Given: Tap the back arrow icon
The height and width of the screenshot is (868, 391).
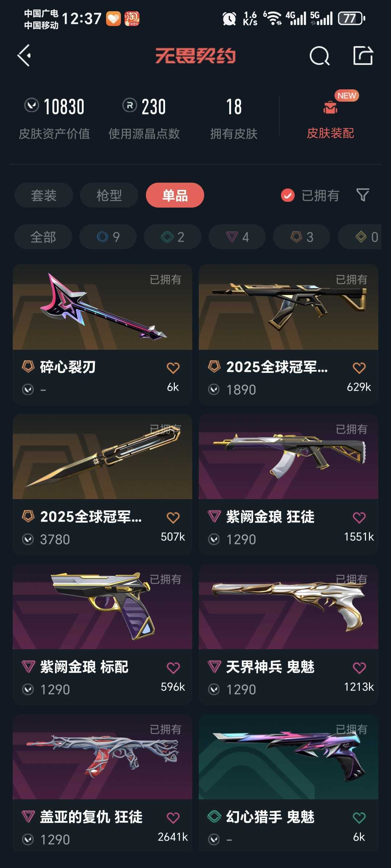Looking at the screenshot, I should coord(24,56).
